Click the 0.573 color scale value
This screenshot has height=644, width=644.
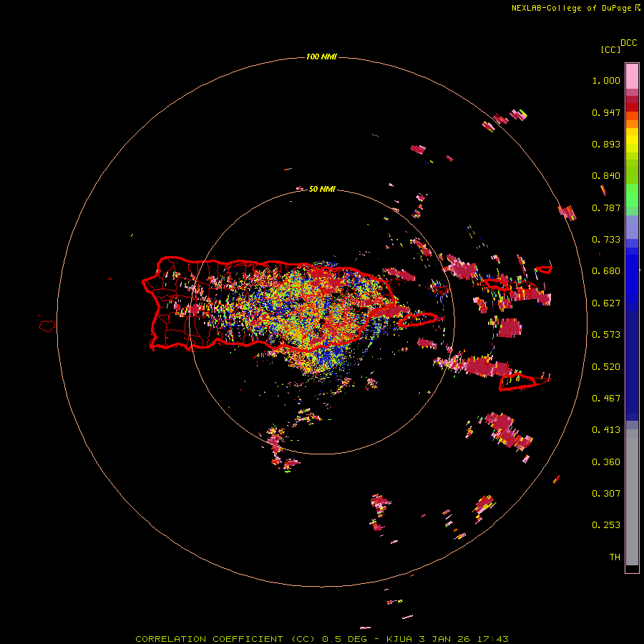(x=606, y=335)
